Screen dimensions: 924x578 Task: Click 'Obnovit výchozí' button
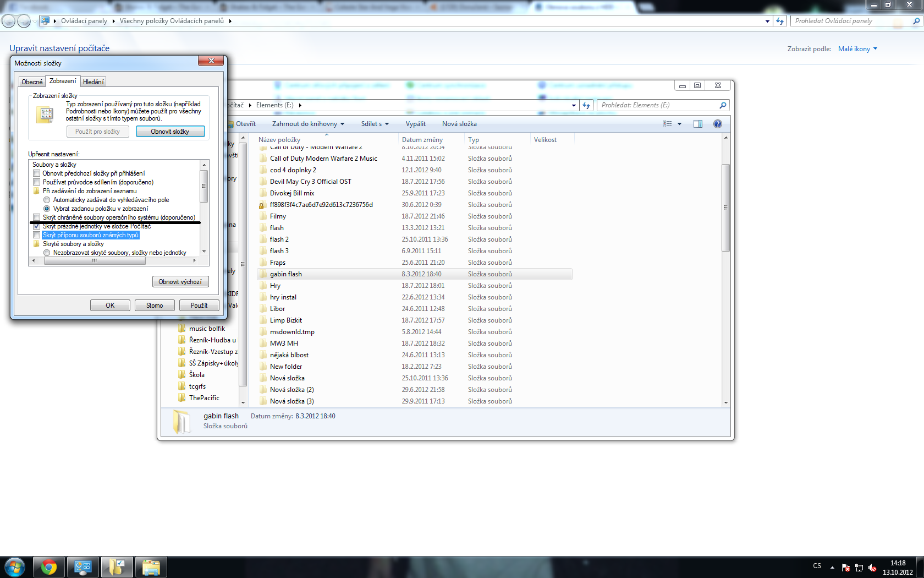pyautogui.click(x=180, y=282)
